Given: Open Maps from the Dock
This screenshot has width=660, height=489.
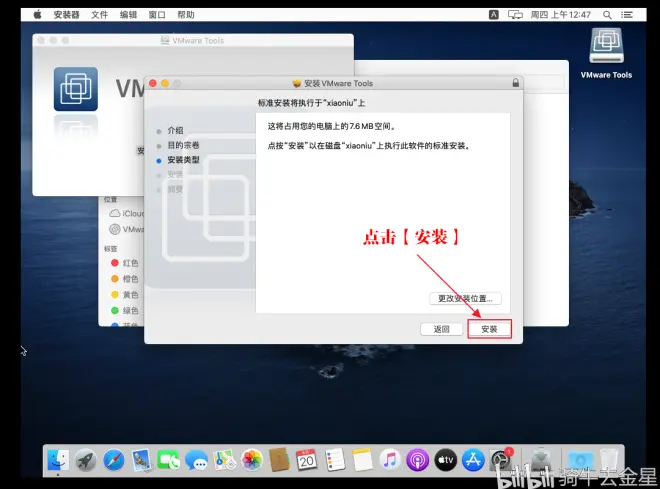Looking at the screenshot, I should coord(224,460).
